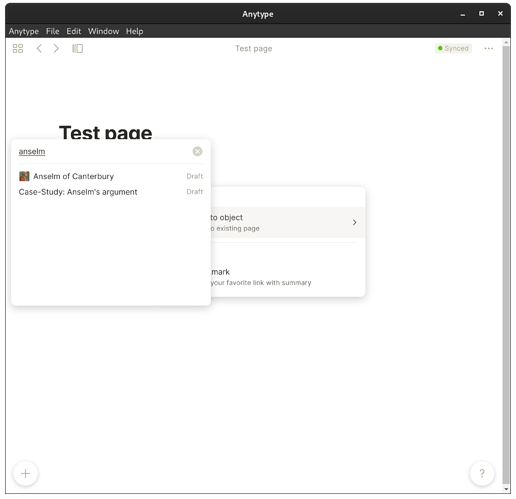Click the Anselm of Canterbury portrait thumbnail
The width and height of the screenshot is (516, 499).
tap(24, 176)
